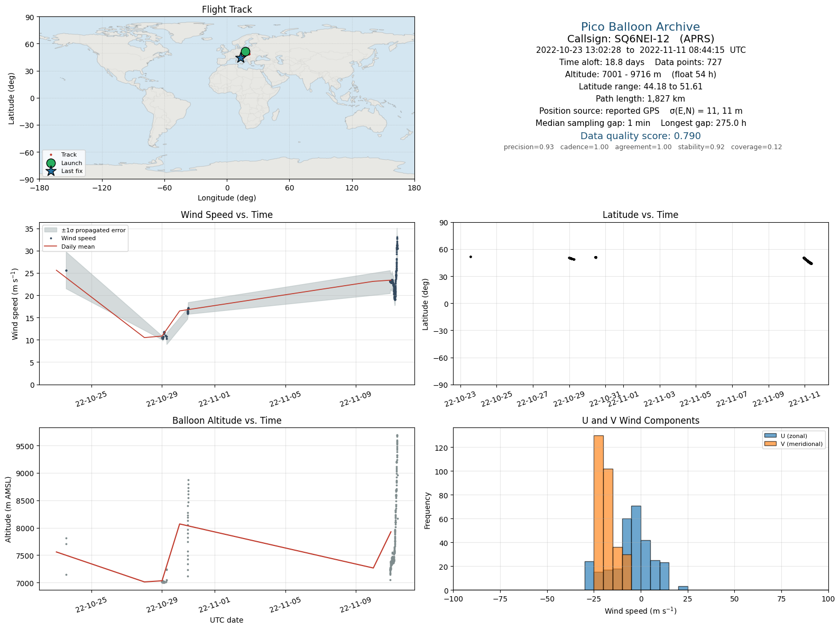This screenshot has width=840, height=629.
Task: Click the tallest blue U histogram bar
Action: tap(636, 548)
